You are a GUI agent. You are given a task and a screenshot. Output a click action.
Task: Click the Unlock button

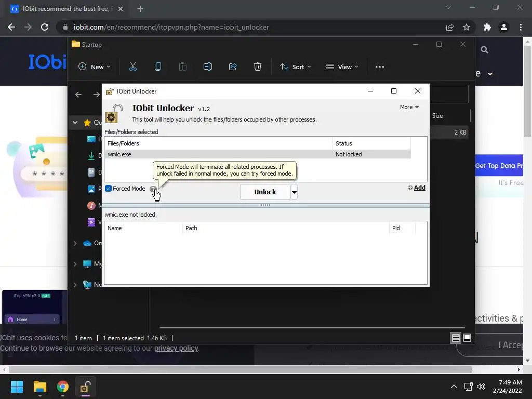(265, 192)
